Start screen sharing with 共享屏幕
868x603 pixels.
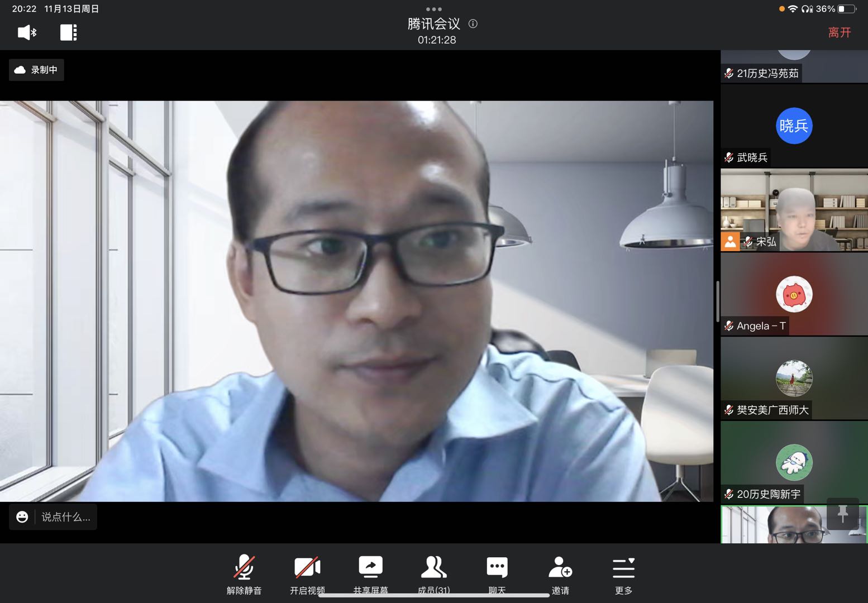pos(370,574)
